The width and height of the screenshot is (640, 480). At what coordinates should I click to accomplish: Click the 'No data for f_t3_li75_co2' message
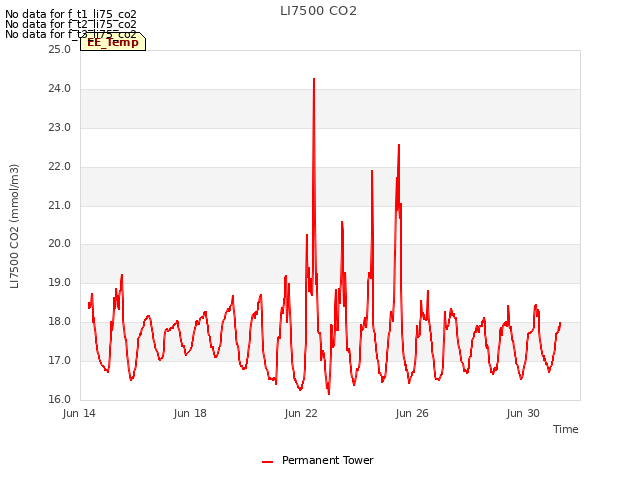click(71, 34)
